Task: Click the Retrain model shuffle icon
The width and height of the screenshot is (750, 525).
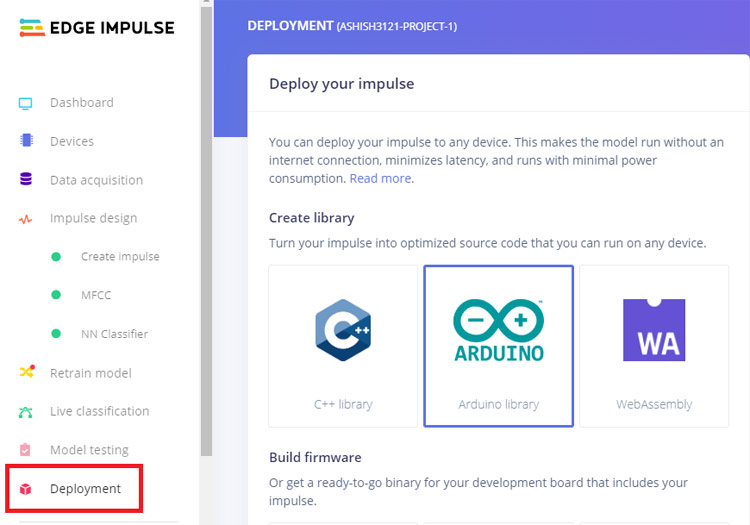Action: coord(27,371)
